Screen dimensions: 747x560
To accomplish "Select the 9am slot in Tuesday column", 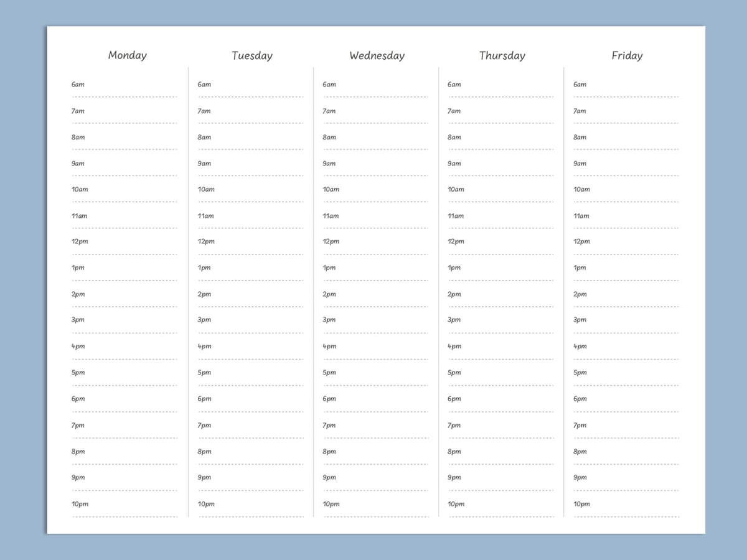I will [x=204, y=163].
